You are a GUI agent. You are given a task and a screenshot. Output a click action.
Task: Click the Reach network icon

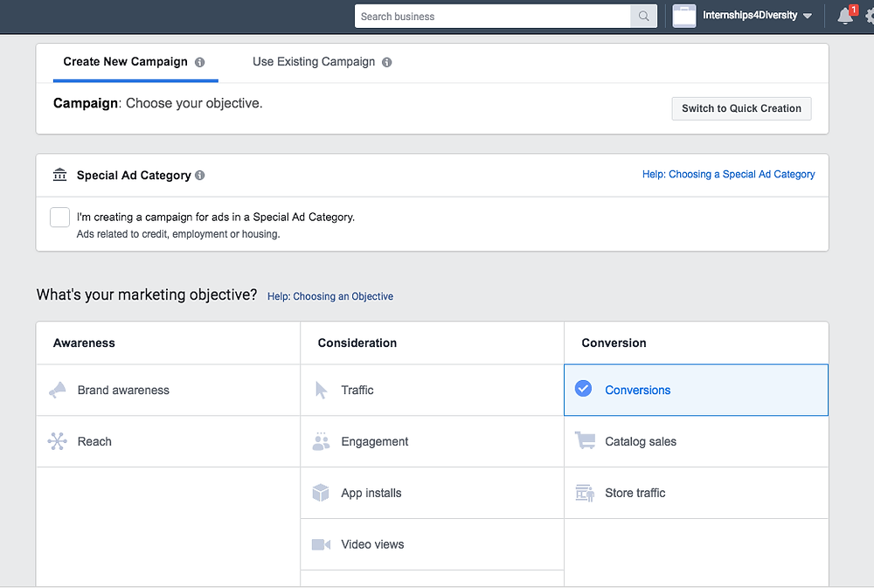click(57, 441)
